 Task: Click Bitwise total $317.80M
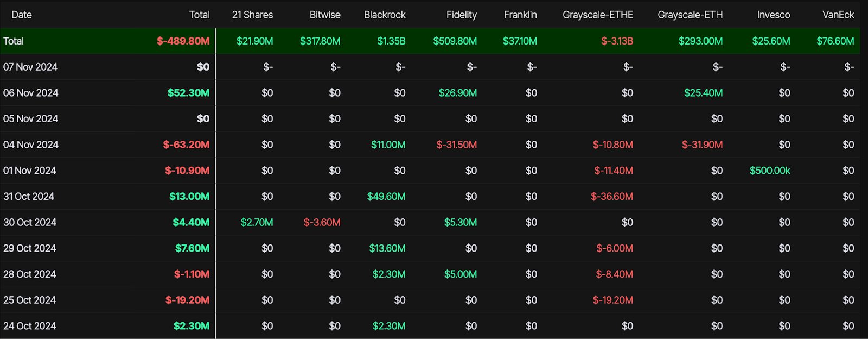pos(320,41)
